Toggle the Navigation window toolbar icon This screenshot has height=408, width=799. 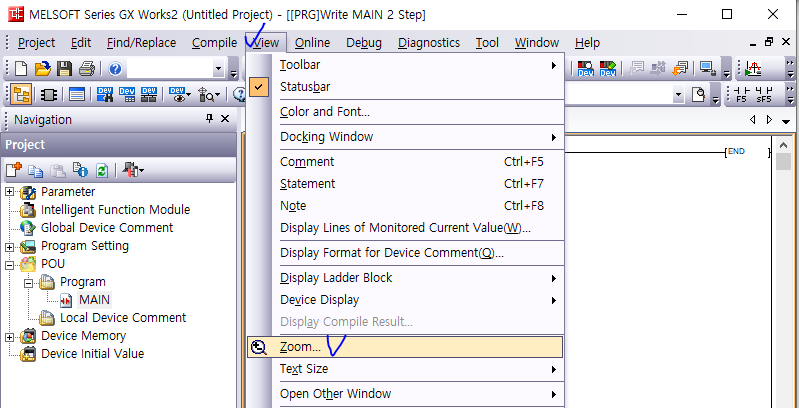pyautogui.click(x=21, y=94)
